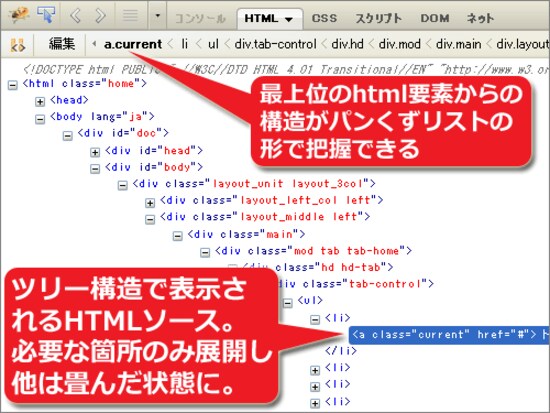Click the breadcrumb left scroll arrow
The width and height of the screenshot is (550, 413).
[x=94, y=44]
